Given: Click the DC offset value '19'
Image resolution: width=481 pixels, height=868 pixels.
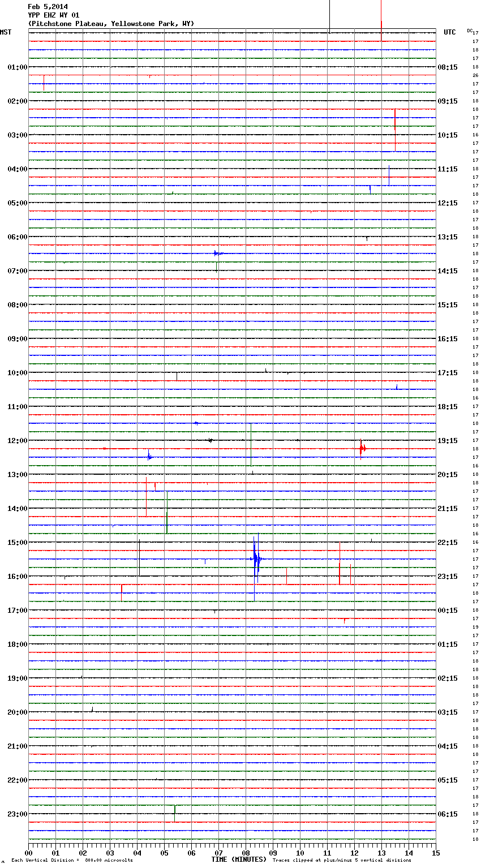Looking at the screenshot, I should point(475,627).
